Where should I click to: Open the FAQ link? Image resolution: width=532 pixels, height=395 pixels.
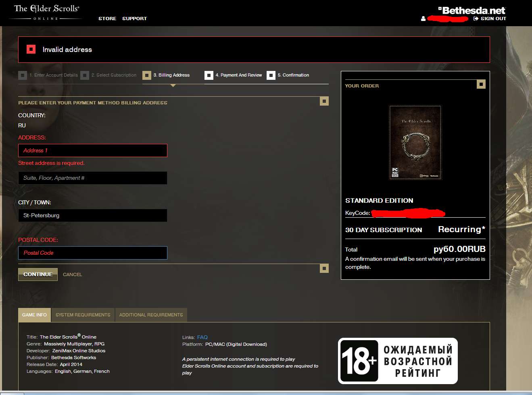tap(202, 337)
